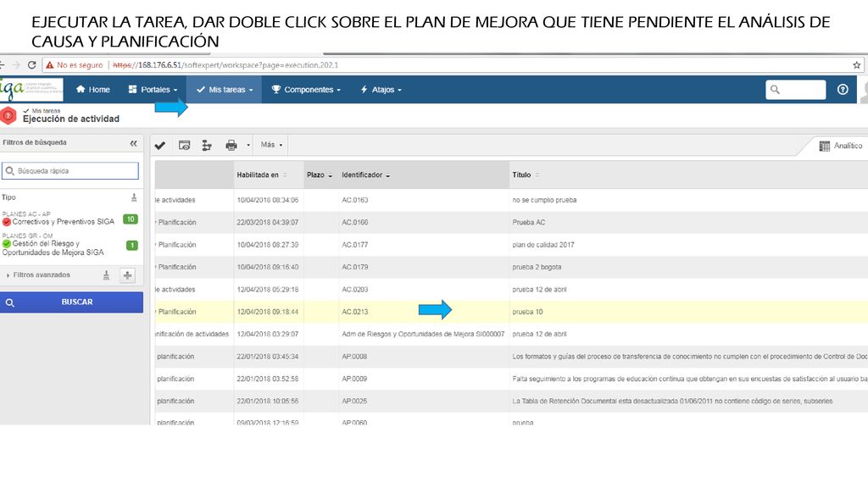Click the date 10/04/2018 08:34:06
This screenshot has width=868, height=488.
pos(267,200)
